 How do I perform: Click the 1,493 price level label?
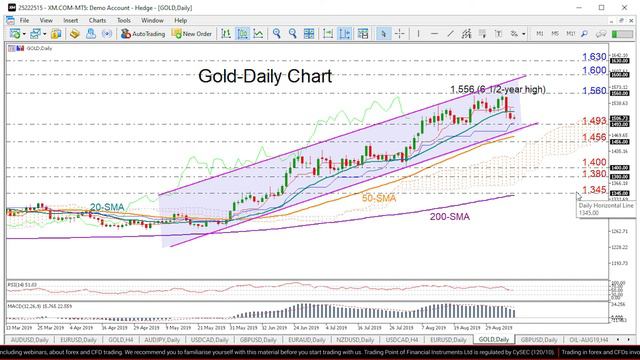pyautogui.click(x=594, y=121)
